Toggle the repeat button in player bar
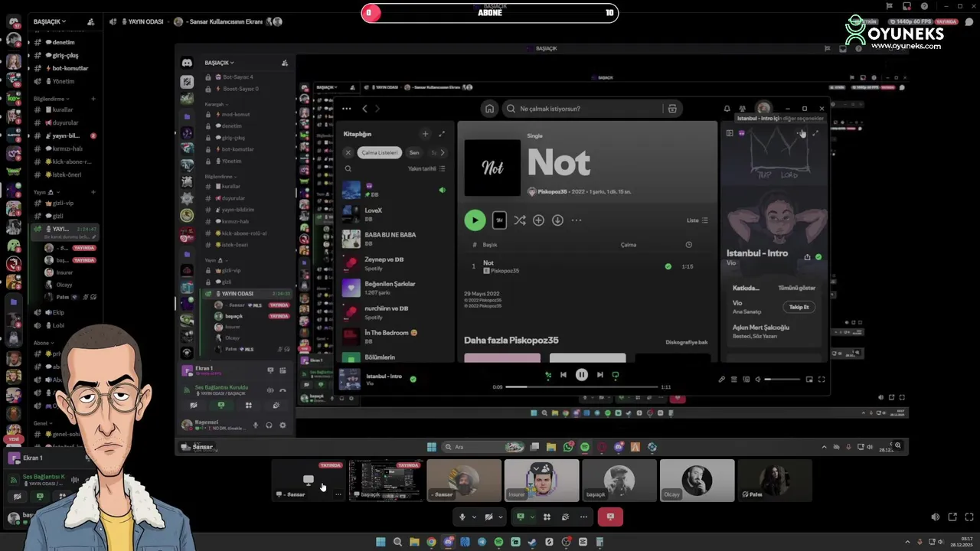 pyautogui.click(x=615, y=375)
